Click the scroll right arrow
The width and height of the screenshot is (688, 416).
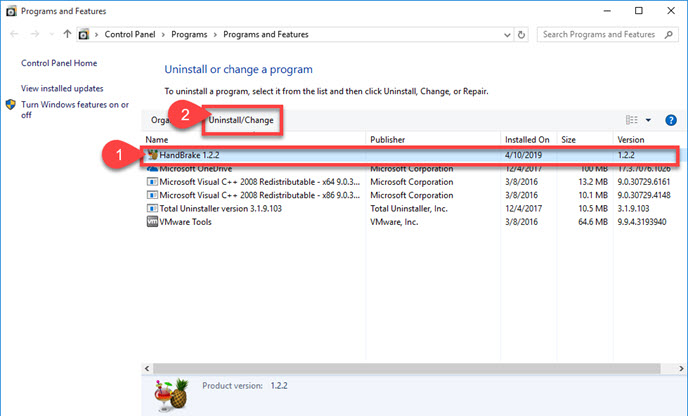pos(681,369)
